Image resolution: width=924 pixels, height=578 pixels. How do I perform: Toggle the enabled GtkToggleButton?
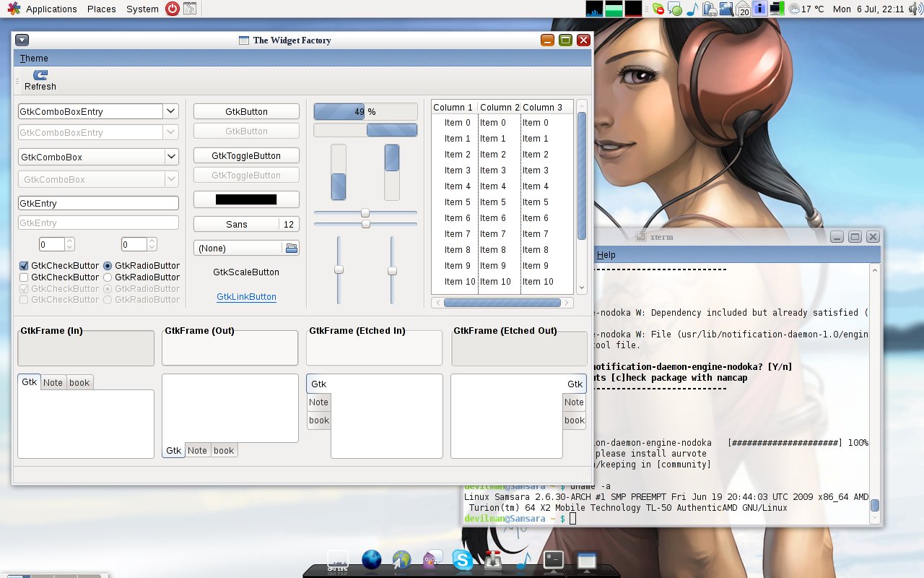246,155
